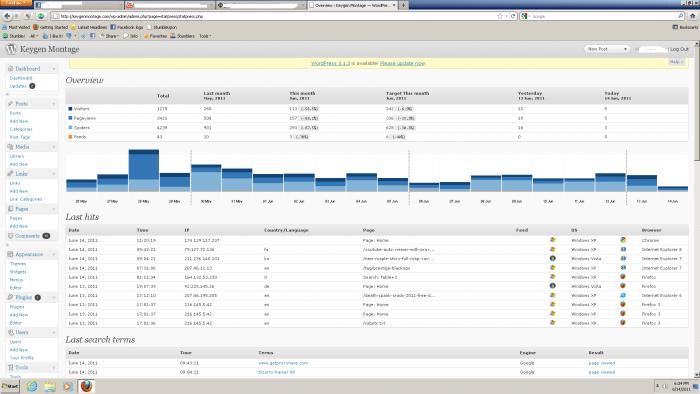This screenshot has width=700, height=394.
Task: Open a new browser tab
Action: pos(403,5)
